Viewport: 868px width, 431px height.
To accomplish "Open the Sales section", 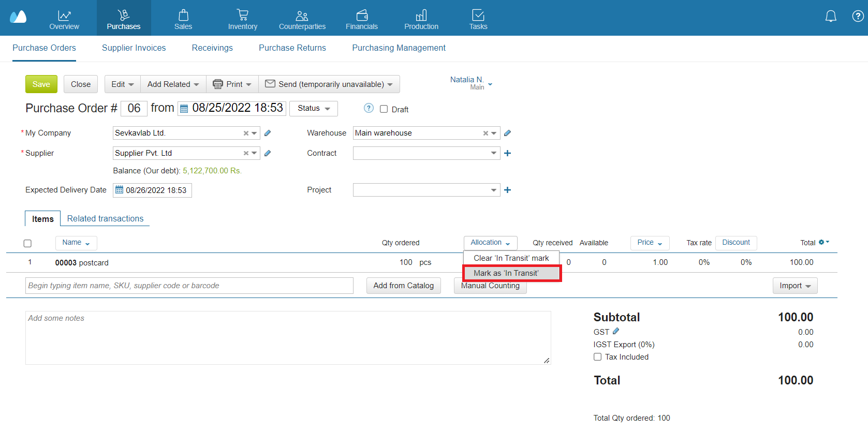I will (183, 18).
